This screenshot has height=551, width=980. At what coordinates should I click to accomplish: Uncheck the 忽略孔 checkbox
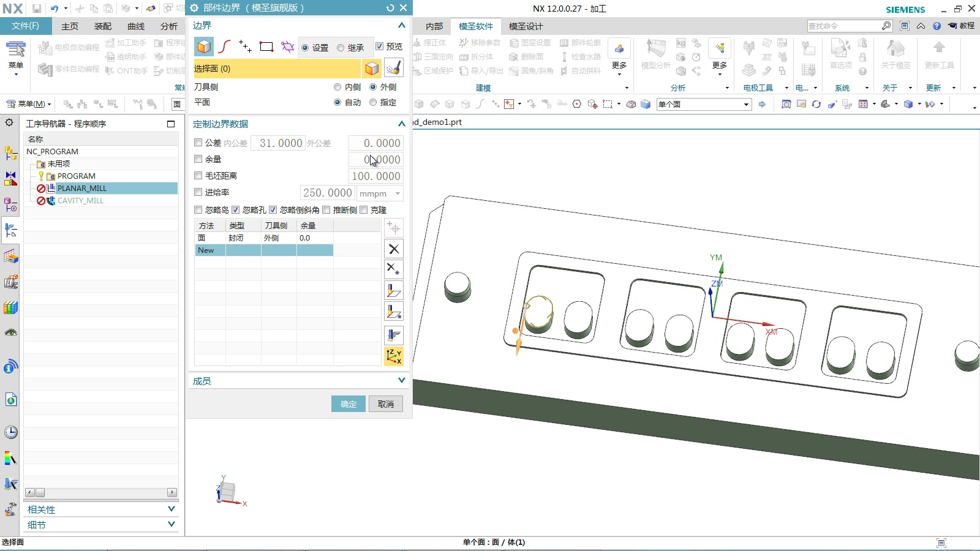click(x=235, y=210)
